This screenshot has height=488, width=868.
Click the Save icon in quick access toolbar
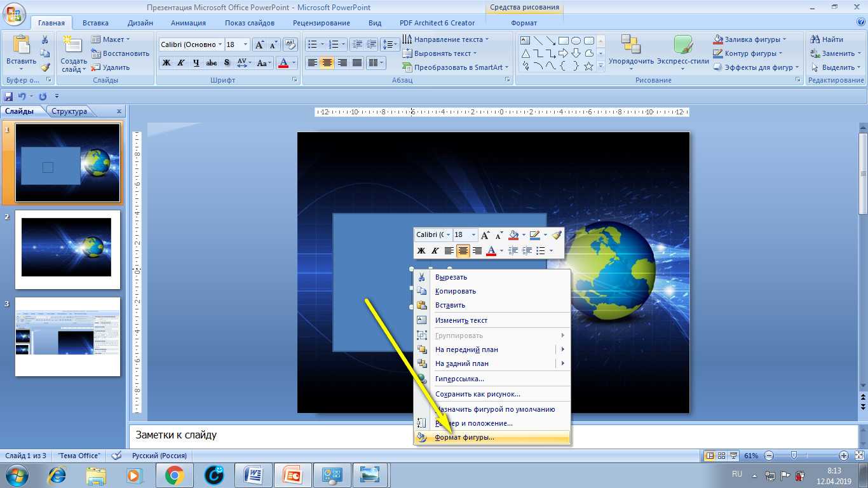[x=8, y=97]
